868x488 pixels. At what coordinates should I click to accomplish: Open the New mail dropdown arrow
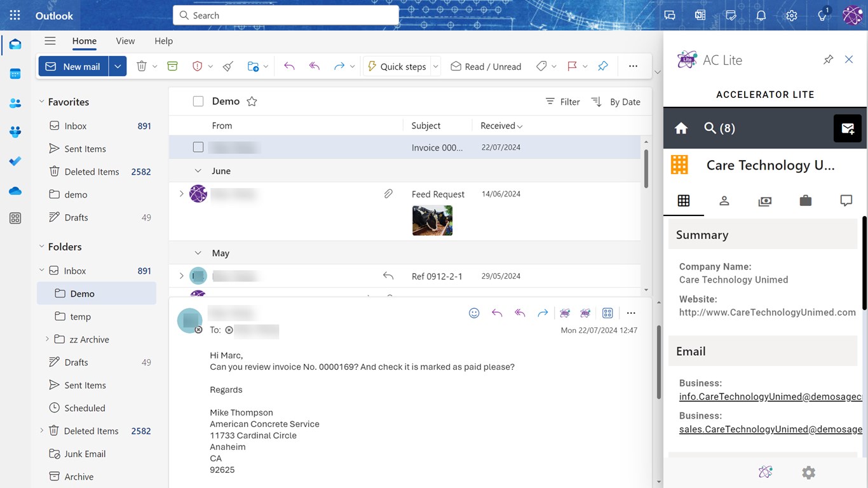point(118,66)
